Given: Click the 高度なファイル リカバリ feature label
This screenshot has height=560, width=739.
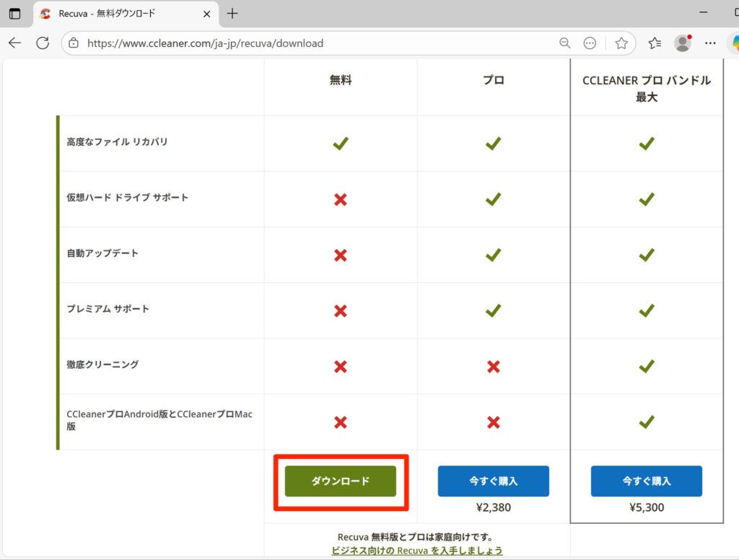Looking at the screenshot, I should pos(118,142).
